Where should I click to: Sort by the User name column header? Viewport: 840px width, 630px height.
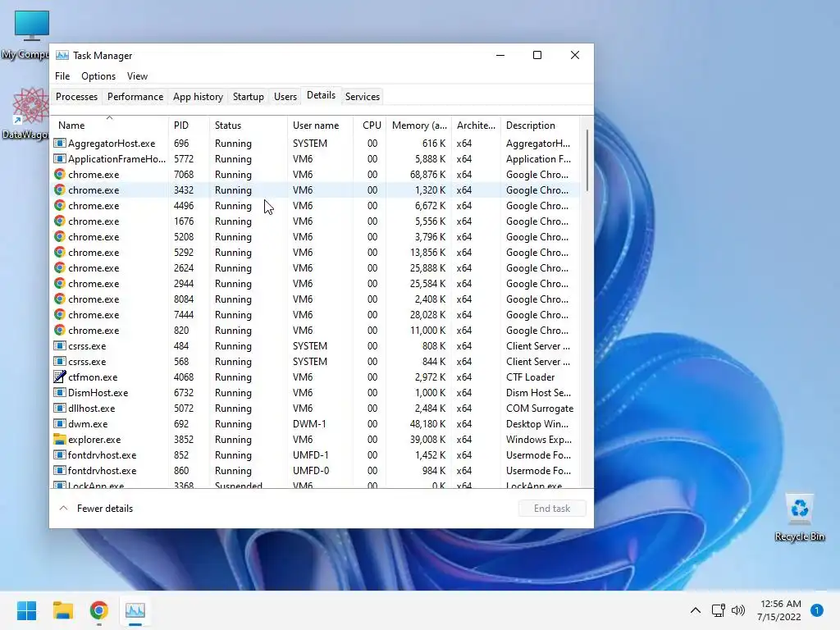pyautogui.click(x=321, y=125)
